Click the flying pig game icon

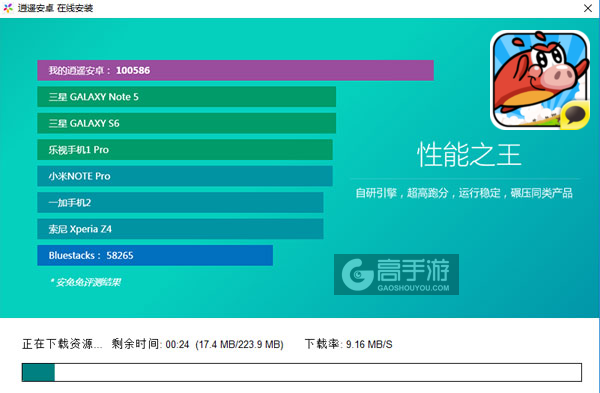point(540,80)
